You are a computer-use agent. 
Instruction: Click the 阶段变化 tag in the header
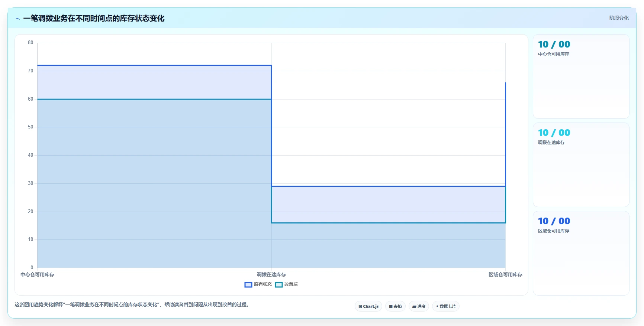[x=619, y=18]
